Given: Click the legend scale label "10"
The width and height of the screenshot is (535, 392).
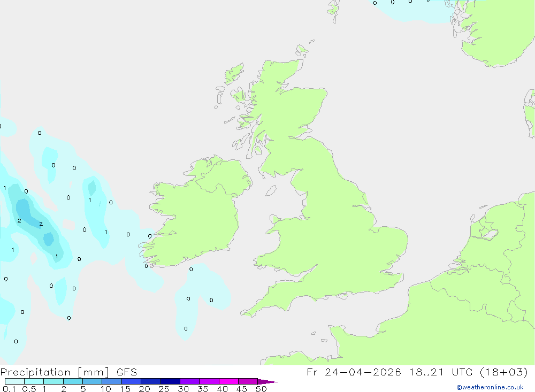Looking at the screenshot, I should (x=106, y=389).
